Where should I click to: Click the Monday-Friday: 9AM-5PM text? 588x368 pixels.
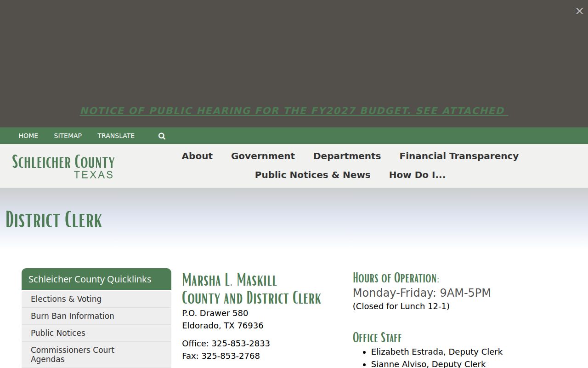pyautogui.click(x=422, y=293)
